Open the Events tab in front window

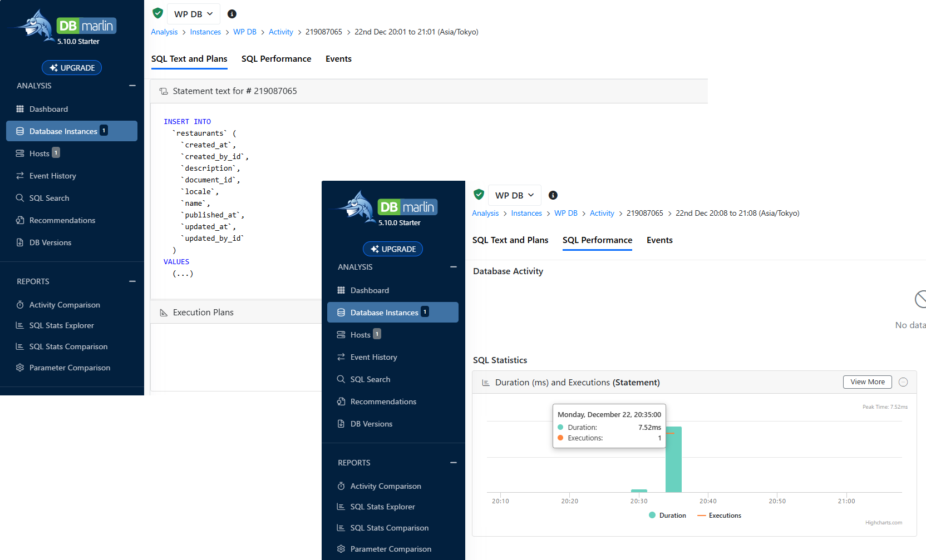(660, 240)
